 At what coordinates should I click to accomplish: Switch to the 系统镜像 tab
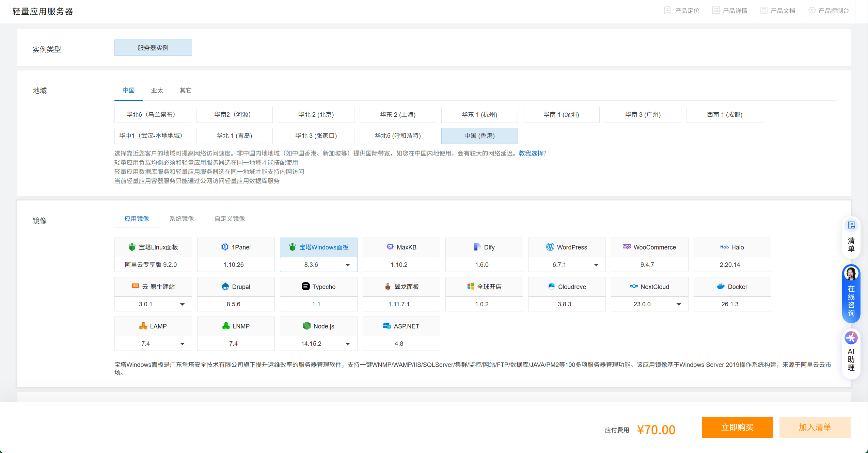(x=182, y=219)
